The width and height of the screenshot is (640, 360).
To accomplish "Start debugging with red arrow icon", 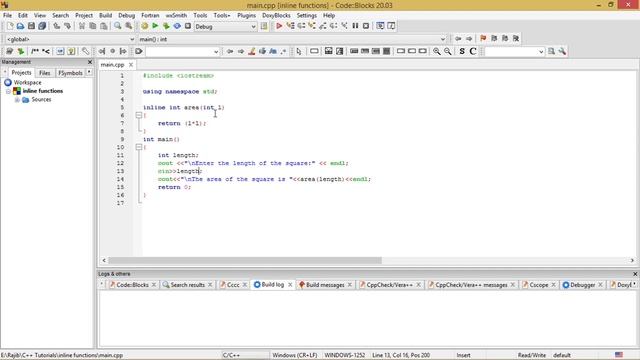I will (279, 26).
